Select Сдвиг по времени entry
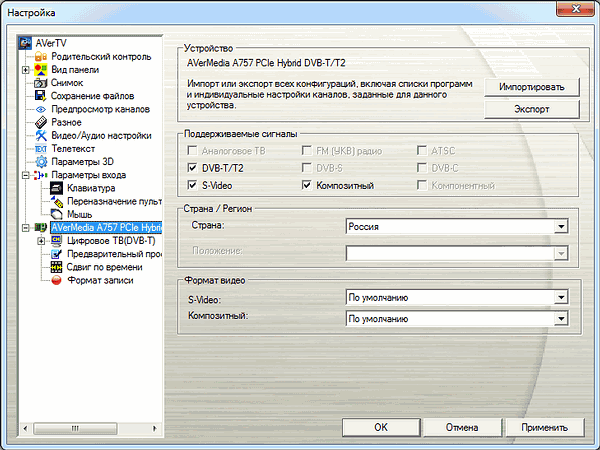Viewport: 600px width, 450px height. pyautogui.click(x=104, y=267)
